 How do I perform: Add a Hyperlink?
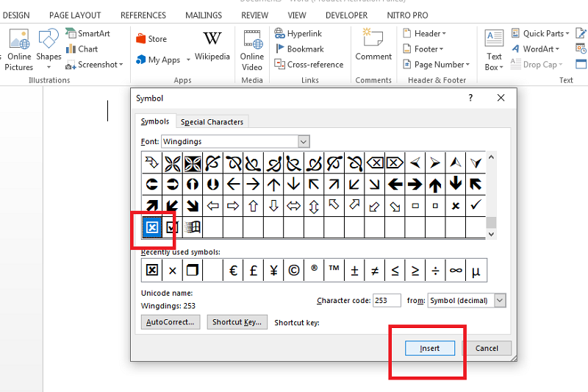pos(298,33)
